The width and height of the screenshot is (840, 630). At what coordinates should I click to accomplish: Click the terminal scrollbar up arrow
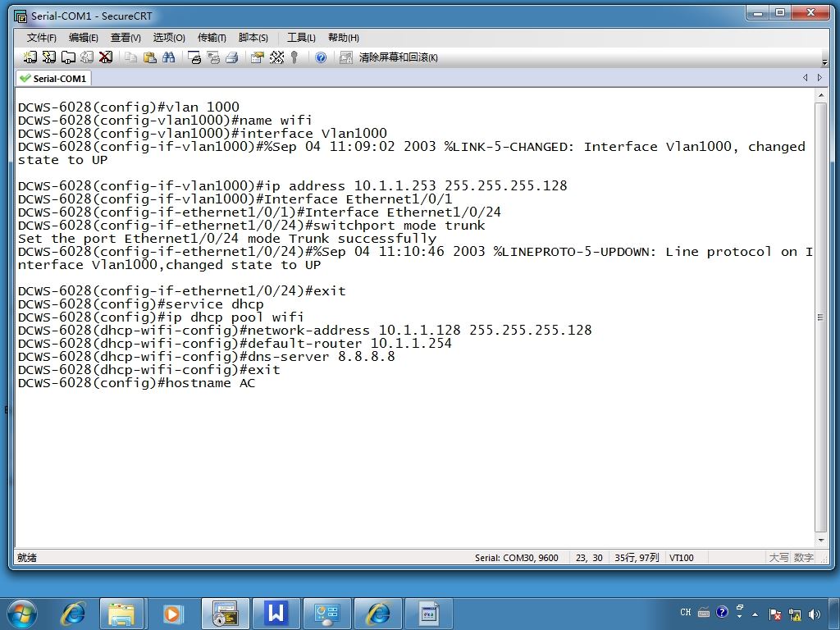coord(820,95)
